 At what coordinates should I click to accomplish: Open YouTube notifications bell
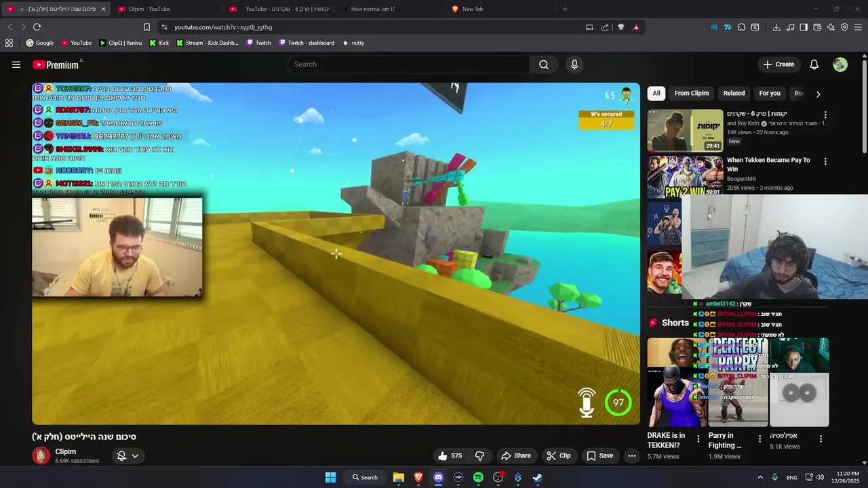[x=814, y=64]
